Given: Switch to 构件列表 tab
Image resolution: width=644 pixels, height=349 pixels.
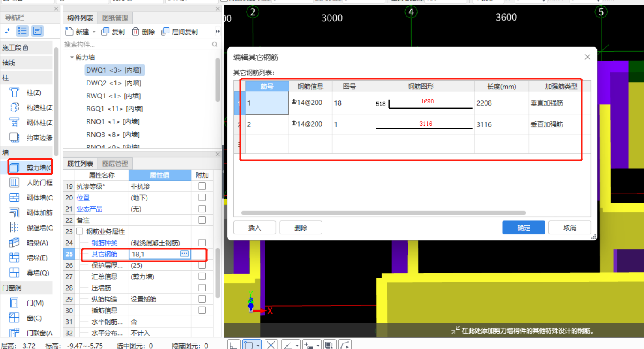Looking at the screenshot, I should [x=80, y=18].
